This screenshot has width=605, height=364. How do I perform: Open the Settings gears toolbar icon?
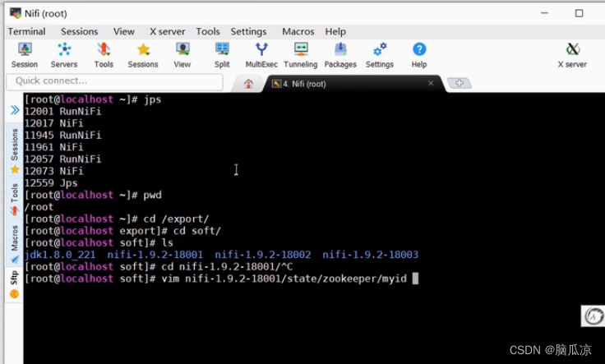[x=380, y=55]
